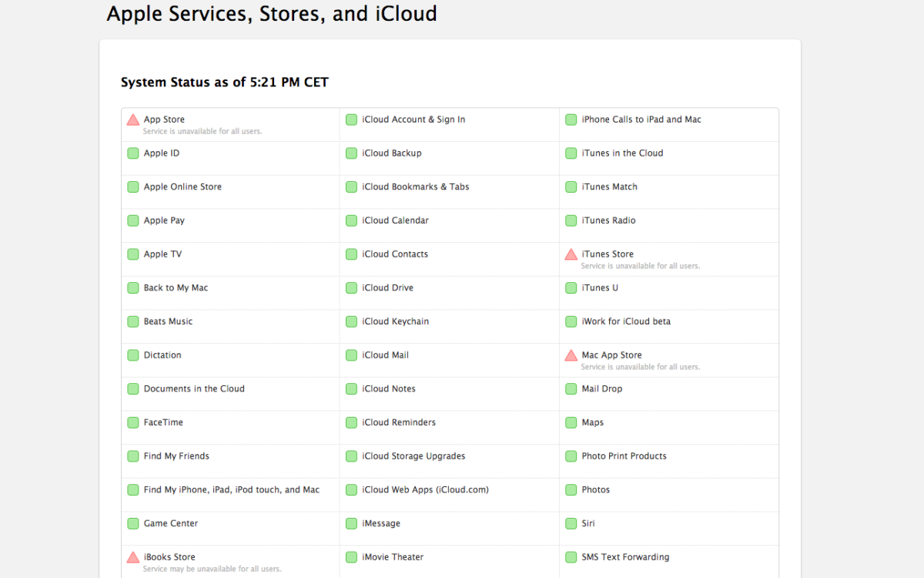This screenshot has height=578, width=924.
Task: Click the Mac App Store alert triangle
Action: point(571,355)
